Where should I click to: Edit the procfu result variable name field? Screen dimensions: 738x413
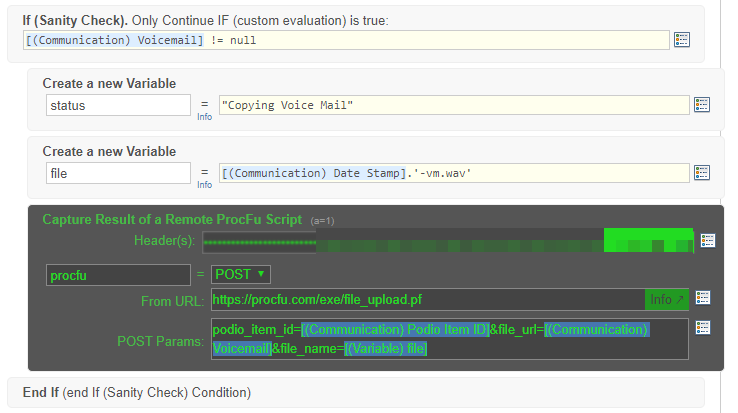click(118, 275)
